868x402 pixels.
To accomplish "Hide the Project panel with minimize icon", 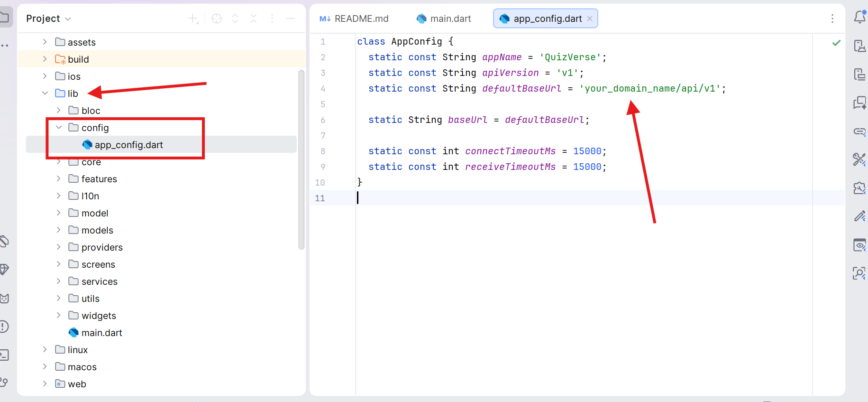I will (291, 19).
